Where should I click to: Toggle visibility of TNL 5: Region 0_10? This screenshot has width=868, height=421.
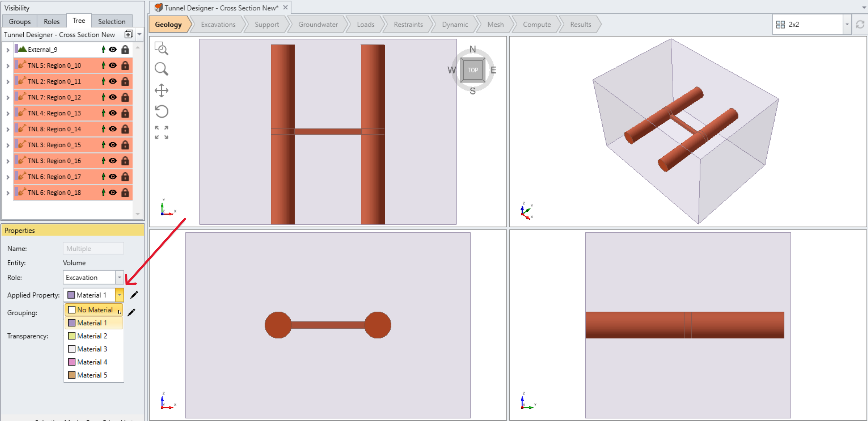pyautogui.click(x=113, y=65)
